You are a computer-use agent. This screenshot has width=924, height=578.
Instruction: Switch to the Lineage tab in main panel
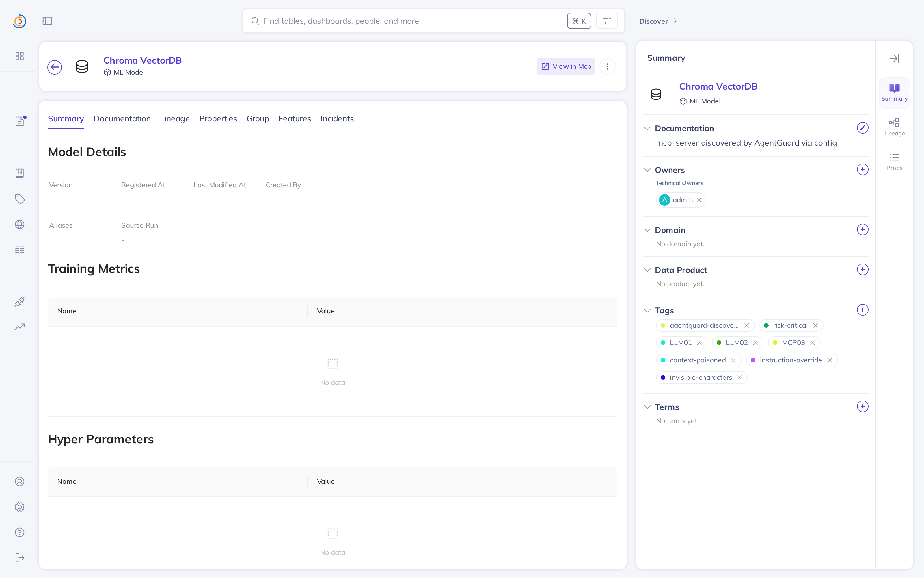click(175, 118)
